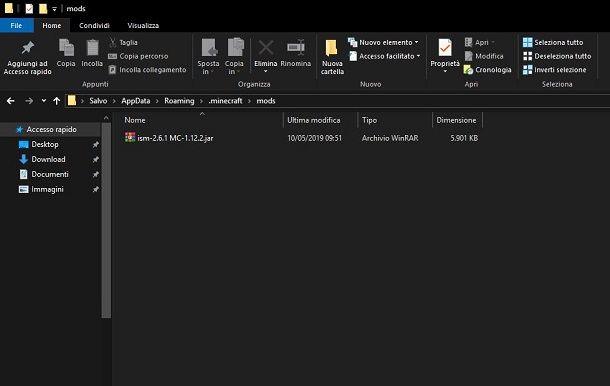The height and width of the screenshot is (386, 610).
Task: Click Deseleziona tutto
Action: [557, 56]
